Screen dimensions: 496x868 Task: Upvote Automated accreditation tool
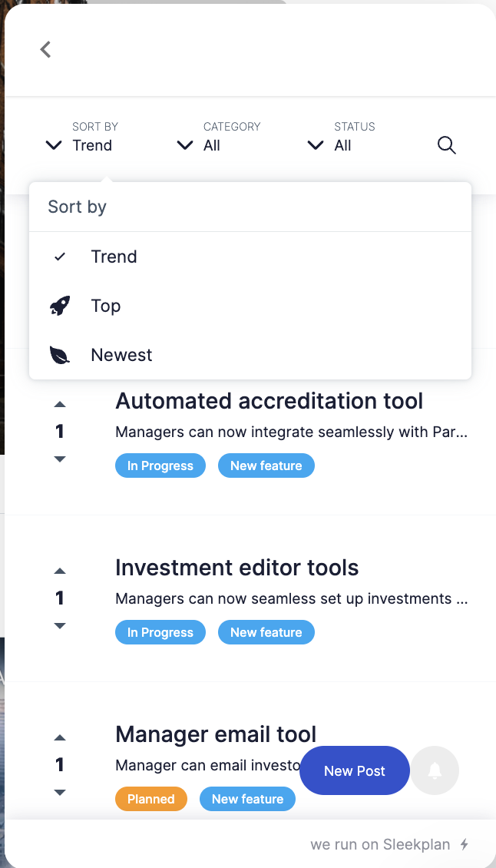click(60, 405)
